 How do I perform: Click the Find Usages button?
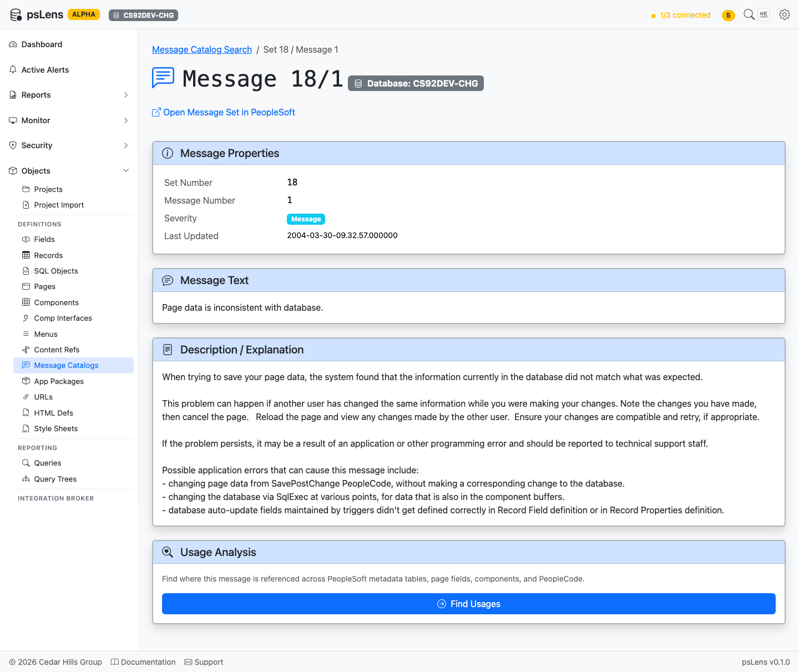pos(469,604)
